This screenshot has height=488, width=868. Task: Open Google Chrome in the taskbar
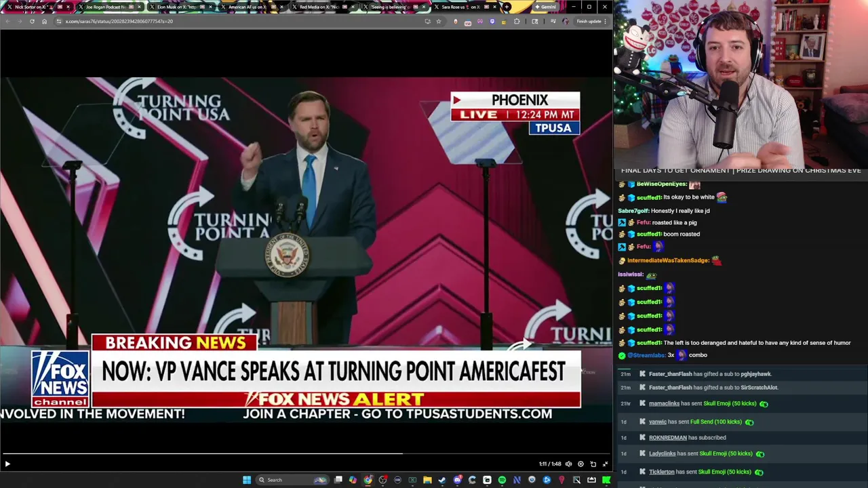(368, 480)
